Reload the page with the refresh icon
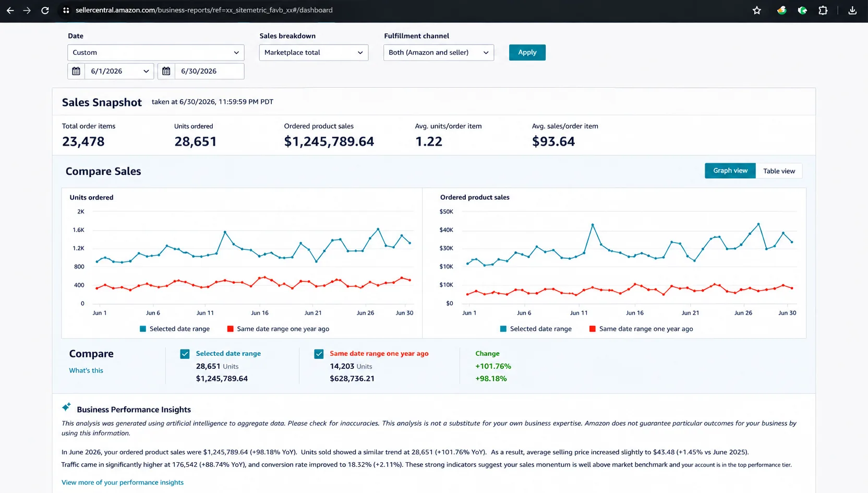The width and height of the screenshot is (868, 493). [x=45, y=10]
